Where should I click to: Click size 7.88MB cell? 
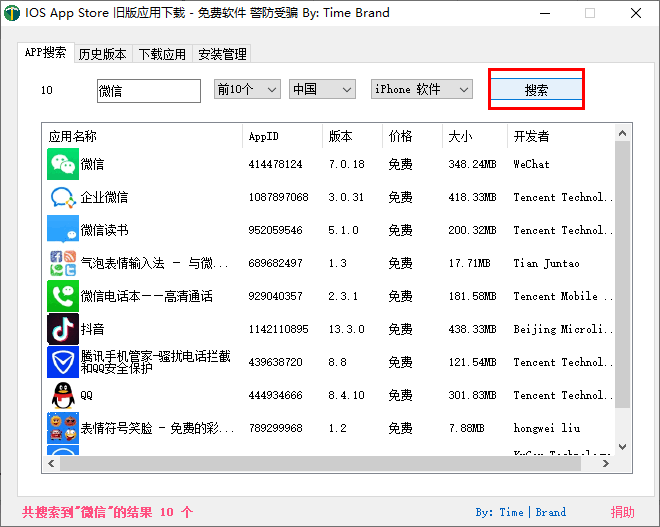(x=466, y=428)
